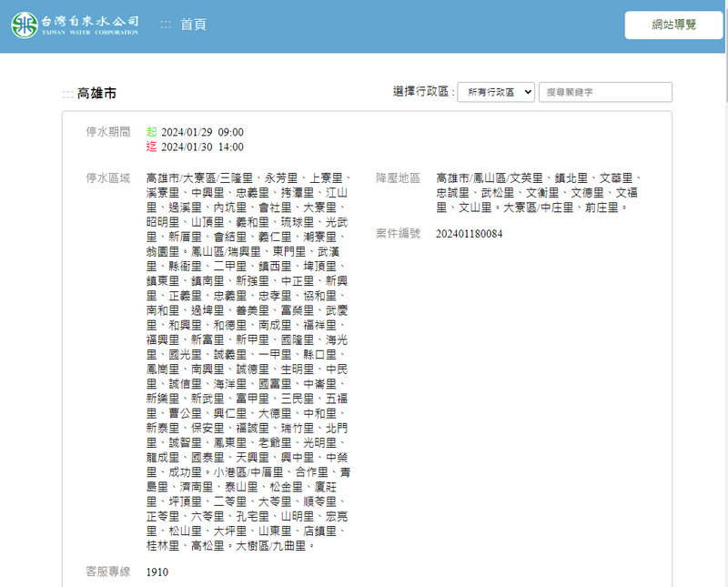Click the hotline number 1910
Image resolution: width=728 pixels, height=587 pixels.
click(x=157, y=572)
